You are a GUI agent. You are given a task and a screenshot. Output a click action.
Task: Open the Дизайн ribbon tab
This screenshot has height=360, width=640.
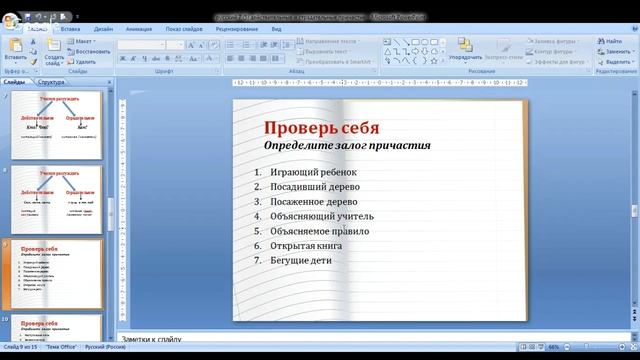103,29
